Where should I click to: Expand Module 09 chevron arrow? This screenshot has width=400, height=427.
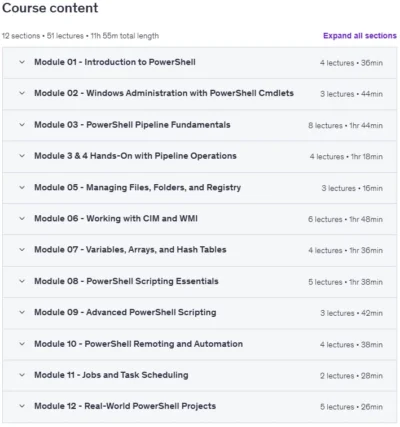point(22,312)
